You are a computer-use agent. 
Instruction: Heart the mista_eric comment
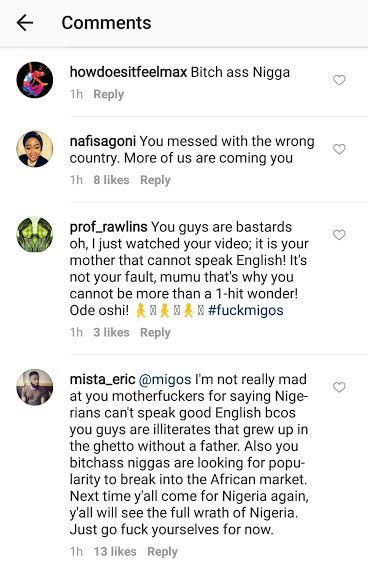[x=339, y=387]
